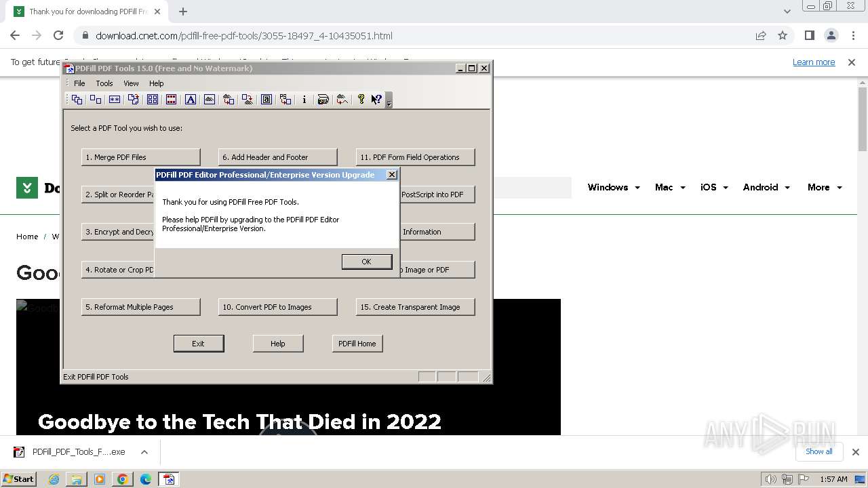Open the File menu in PDFill Tools
Viewport: 868px width, 488px height.
pos(79,83)
